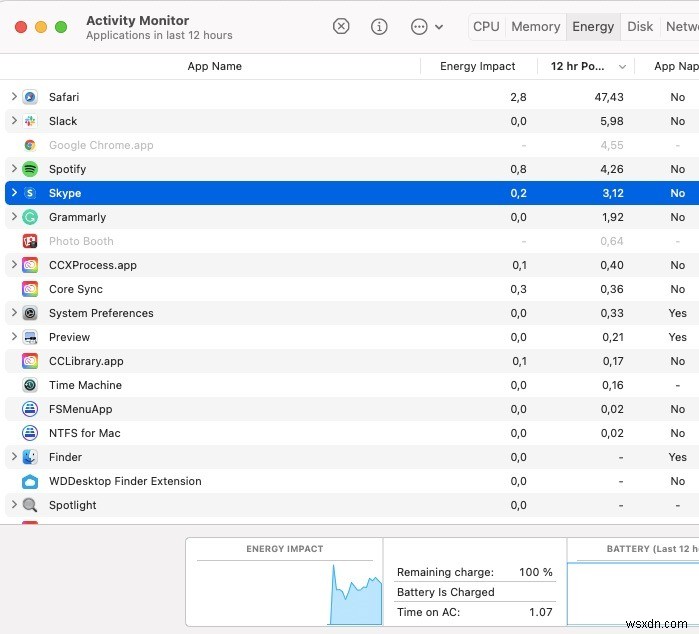Expand the selected Skype row
Viewport: 699px width, 634px height.
(x=14, y=193)
